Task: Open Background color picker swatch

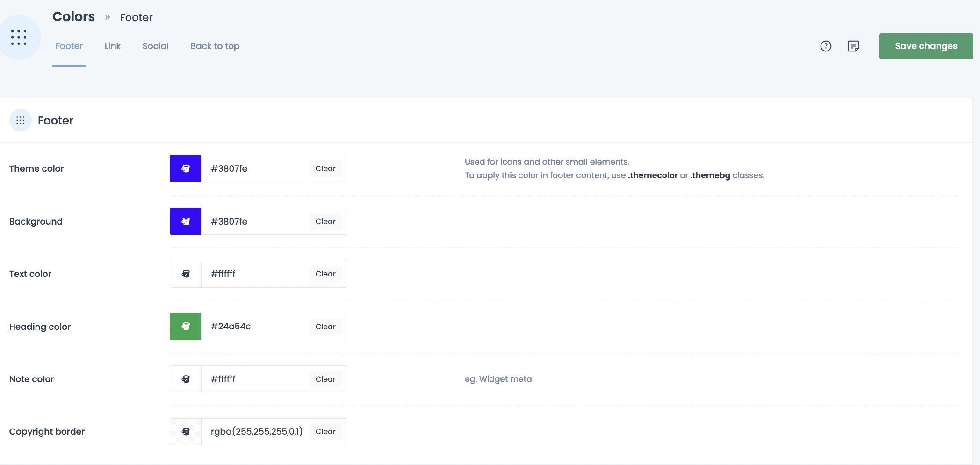Action: click(x=186, y=221)
